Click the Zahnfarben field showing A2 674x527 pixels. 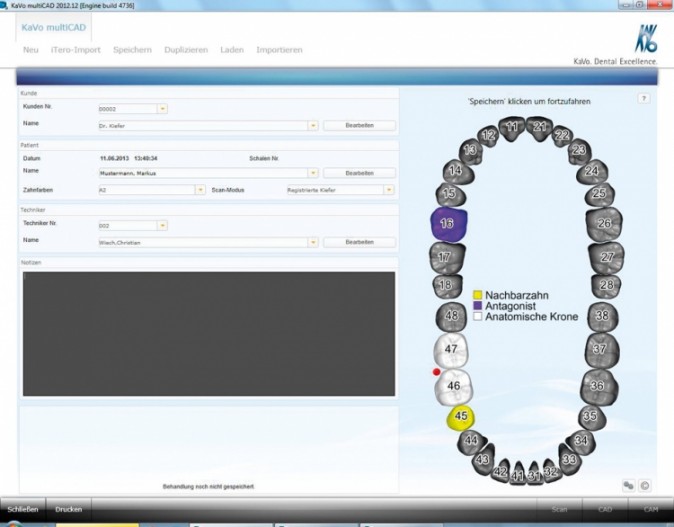(147, 190)
